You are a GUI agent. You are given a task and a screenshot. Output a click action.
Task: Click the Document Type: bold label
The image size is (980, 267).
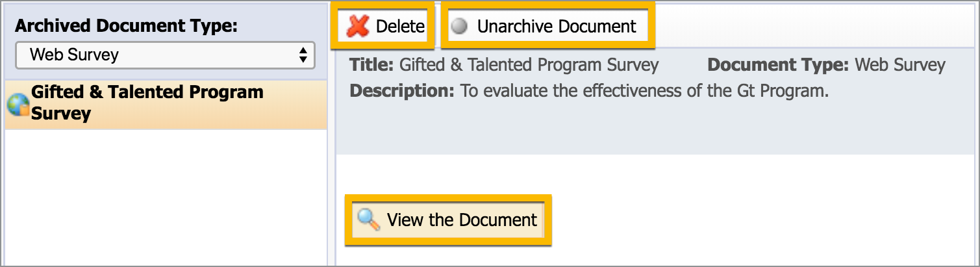pos(778,65)
